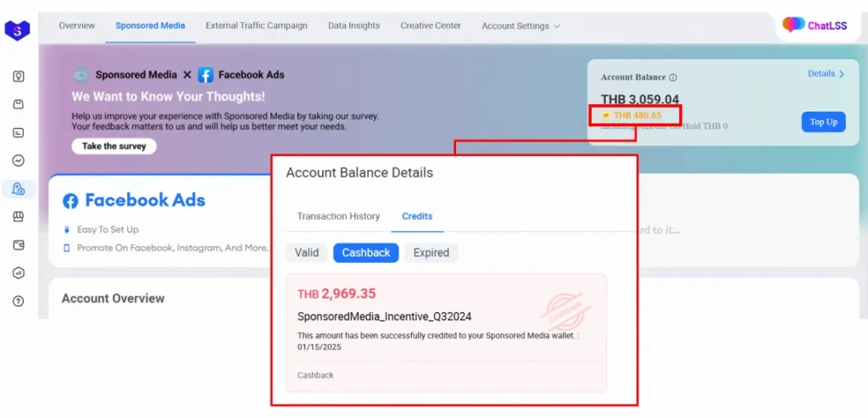
Task: Click the THB 2,969.35 cashback amount
Action: click(337, 294)
